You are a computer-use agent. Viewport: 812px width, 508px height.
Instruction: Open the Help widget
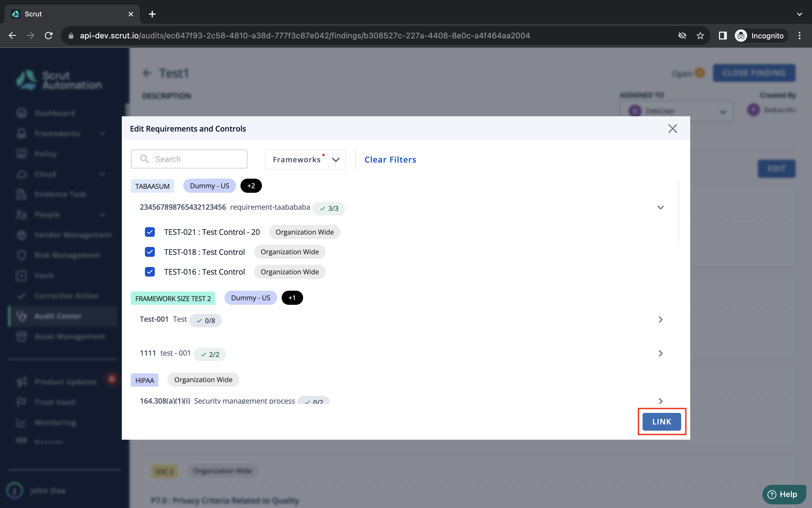[x=784, y=494]
